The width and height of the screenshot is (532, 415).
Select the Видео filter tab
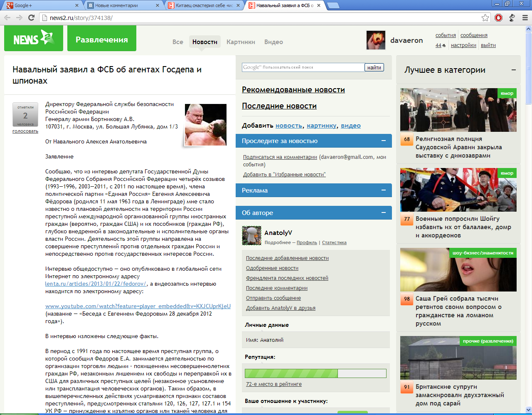click(x=273, y=42)
